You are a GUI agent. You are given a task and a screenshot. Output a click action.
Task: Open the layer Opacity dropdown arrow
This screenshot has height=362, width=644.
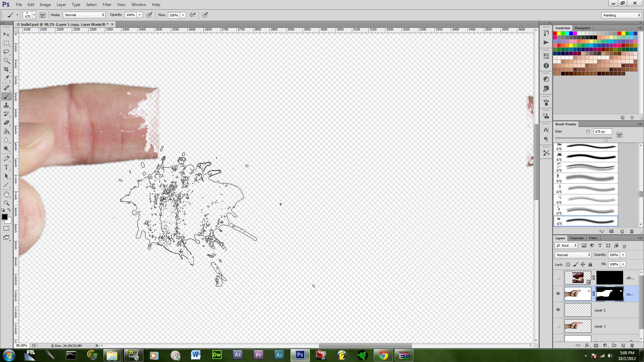[623, 255]
